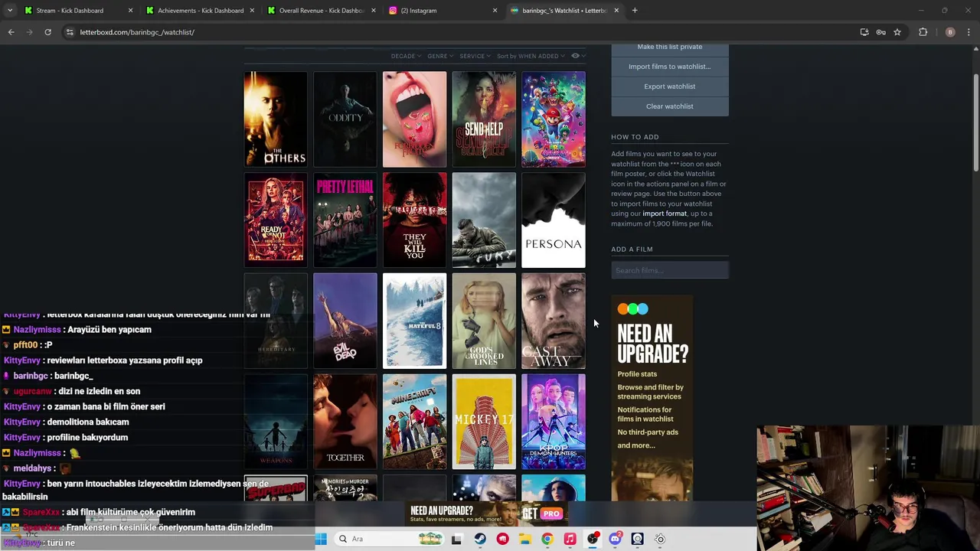The height and width of the screenshot is (551, 980).
Task: Click the Add a Film search field
Action: click(670, 270)
